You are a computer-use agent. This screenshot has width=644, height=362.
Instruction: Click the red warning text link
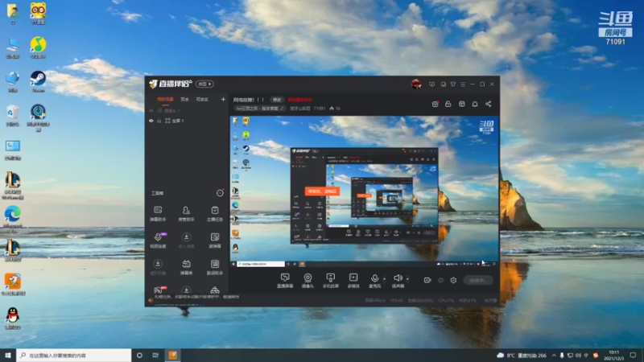pos(299,100)
